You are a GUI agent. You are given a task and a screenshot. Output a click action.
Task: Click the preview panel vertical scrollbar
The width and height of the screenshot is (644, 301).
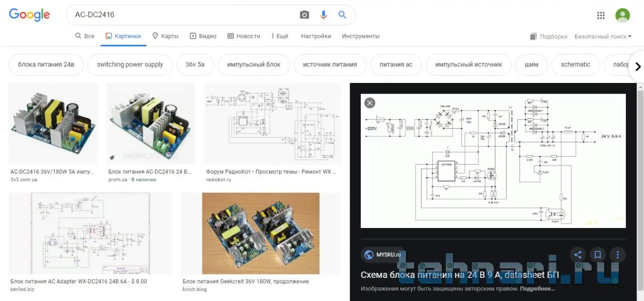pos(640,191)
